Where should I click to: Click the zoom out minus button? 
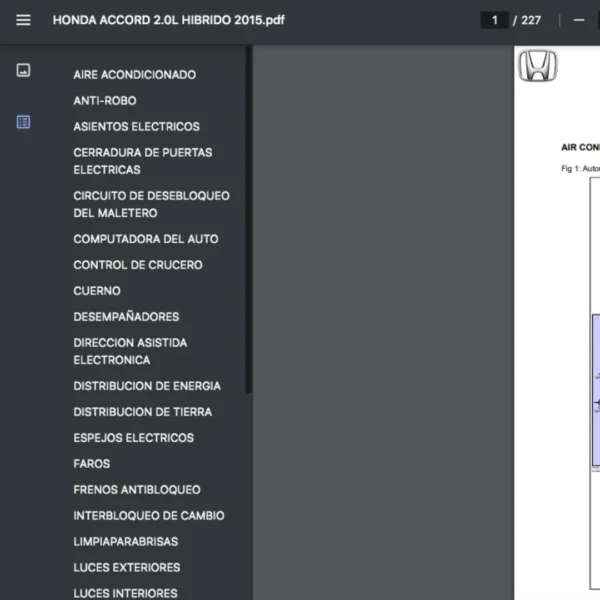click(x=579, y=20)
